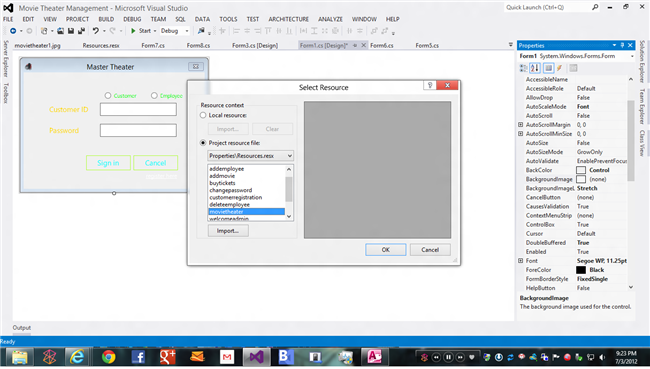Click the Save toolbar icon
The image size is (650, 369).
(71, 31)
